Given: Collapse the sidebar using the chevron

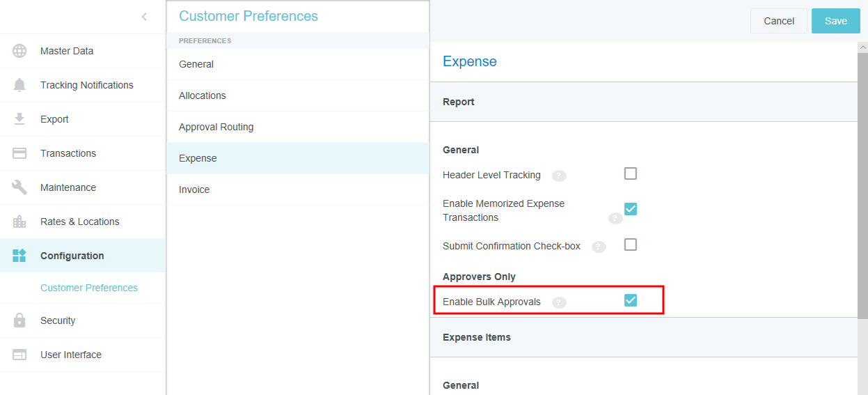Looking at the screenshot, I should click(x=144, y=17).
